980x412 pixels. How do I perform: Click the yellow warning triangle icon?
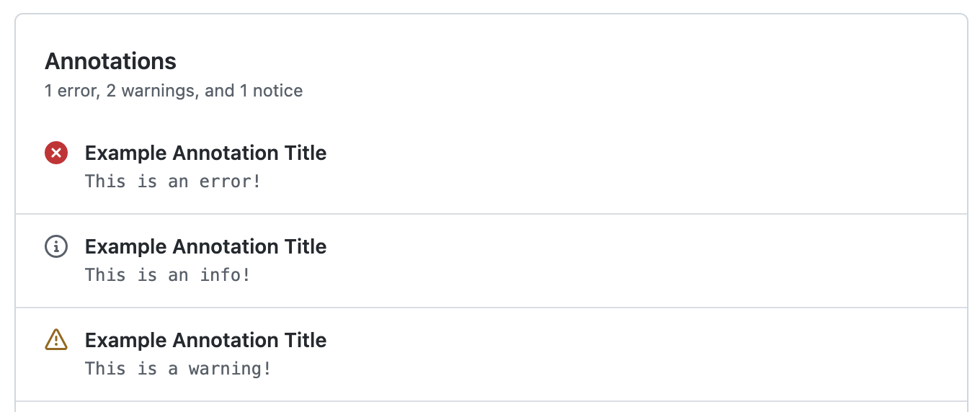click(x=56, y=339)
